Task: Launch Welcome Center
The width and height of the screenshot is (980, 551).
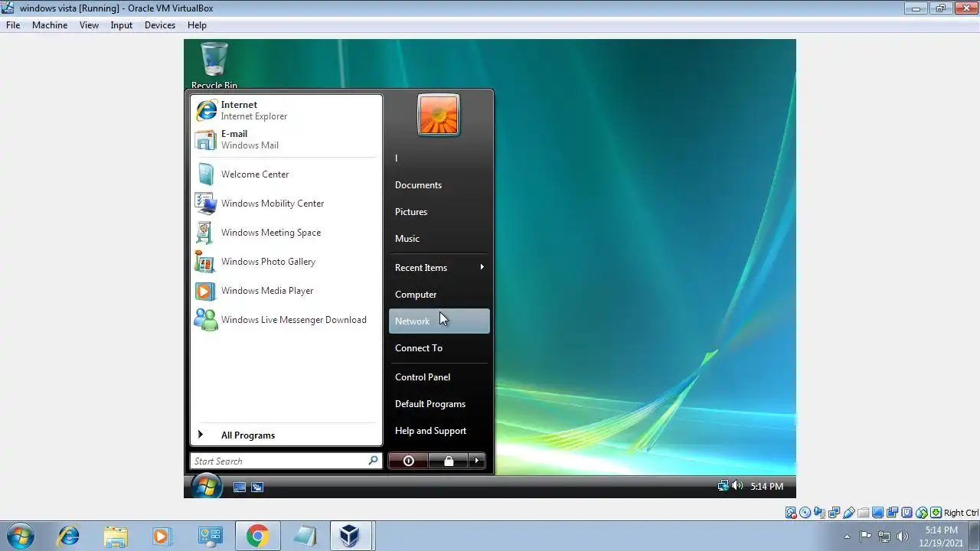Action: (286, 174)
